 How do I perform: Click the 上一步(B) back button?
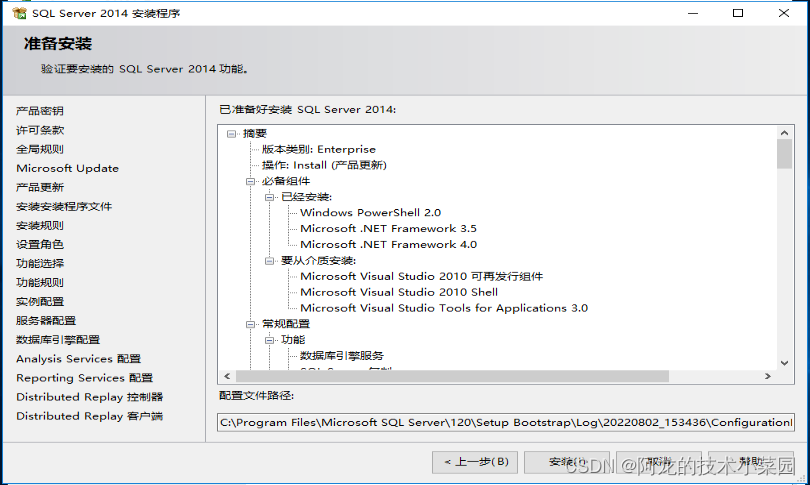[476, 462]
